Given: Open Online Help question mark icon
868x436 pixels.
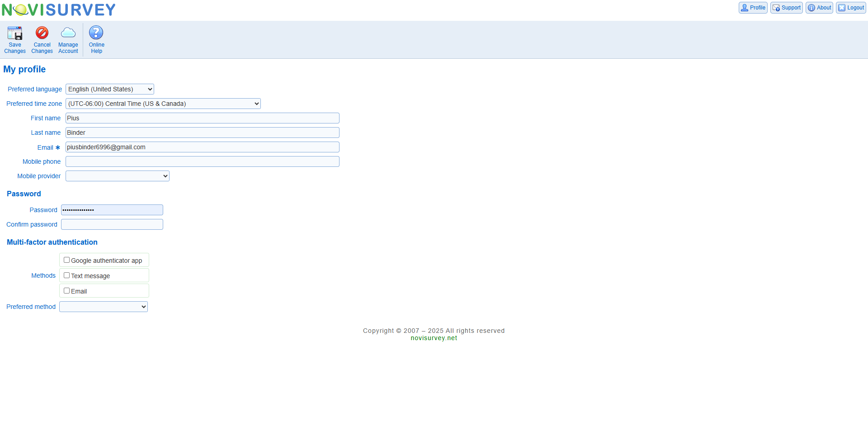Looking at the screenshot, I should (x=96, y=33).
